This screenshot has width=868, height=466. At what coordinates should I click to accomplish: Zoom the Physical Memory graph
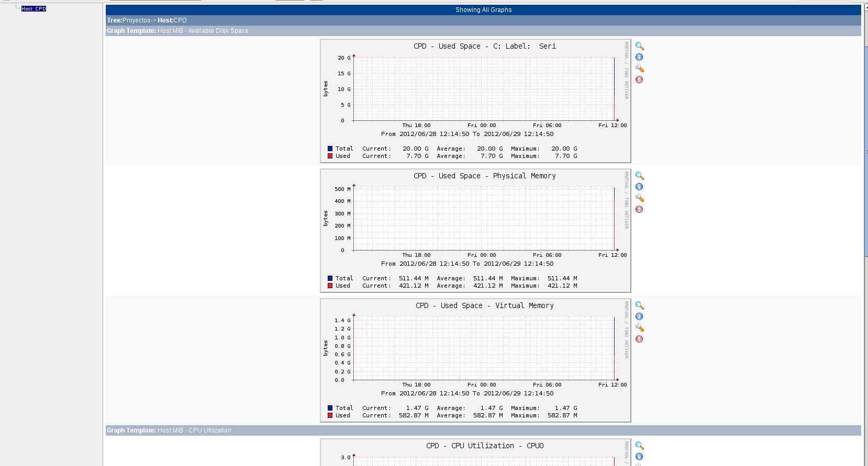[x=639, y=176]
